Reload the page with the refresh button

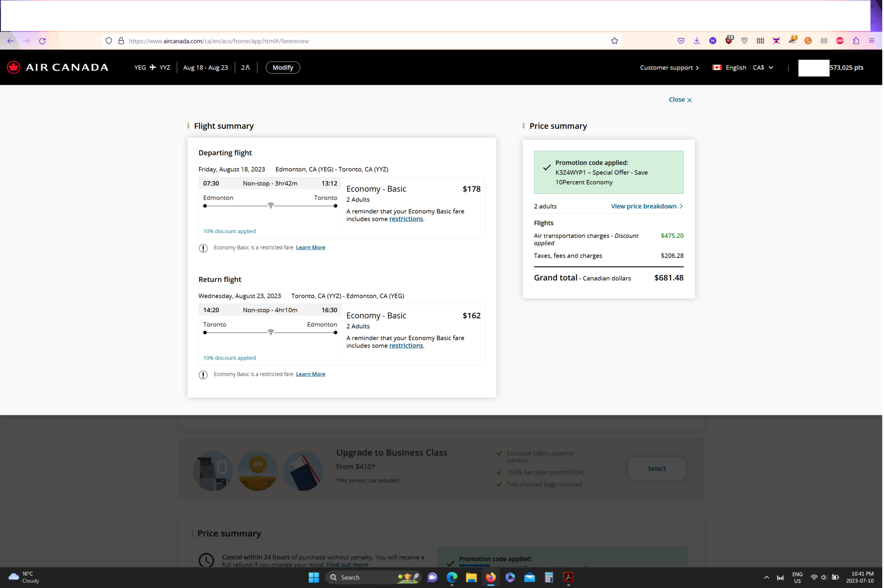point(42,41)
